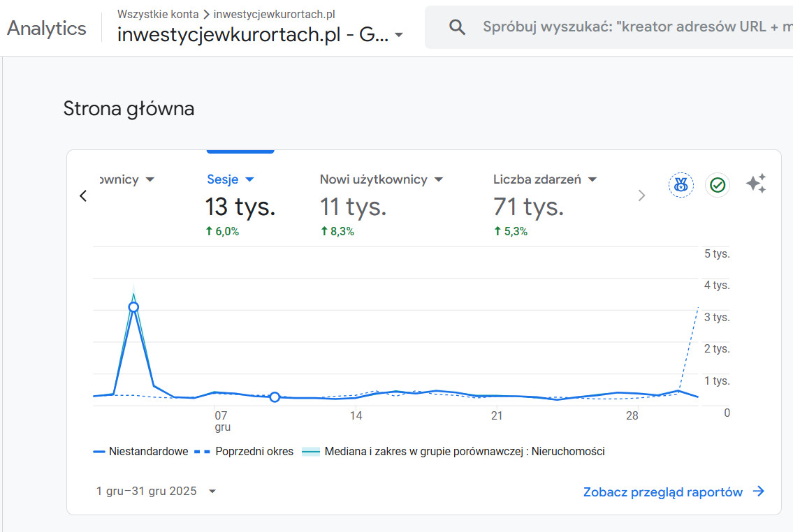Click the peak data point on chart
The width and height of the screenshot is (793, 532).
pyautogui.click(x=133, y=307)
